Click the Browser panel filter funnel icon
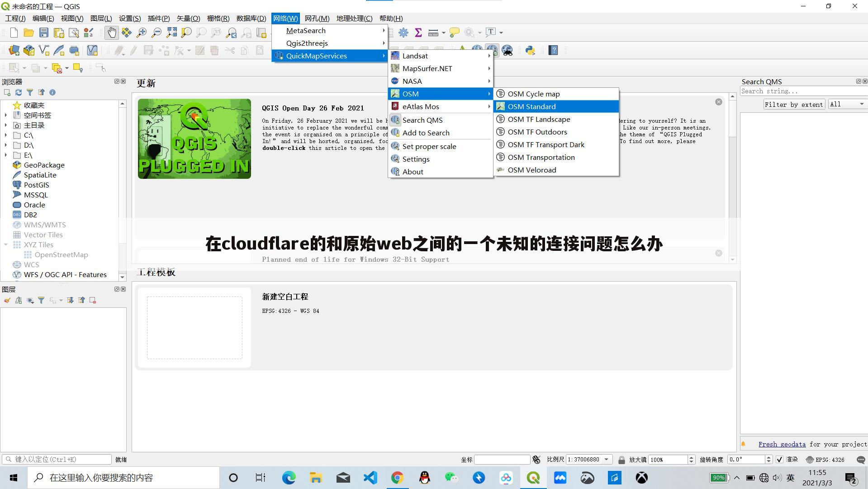Image resolution: width=868 pixels, height=489 pixels. (30, 92)
